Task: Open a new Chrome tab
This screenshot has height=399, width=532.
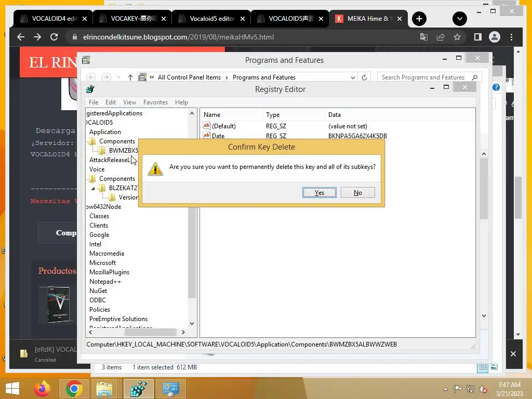Action: pyautogui.click(x=419, y=19)
